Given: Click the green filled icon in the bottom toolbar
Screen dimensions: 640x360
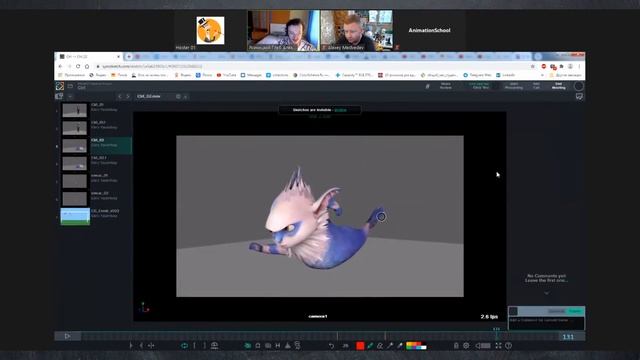Looking at the screenshot, I should 248,346.
